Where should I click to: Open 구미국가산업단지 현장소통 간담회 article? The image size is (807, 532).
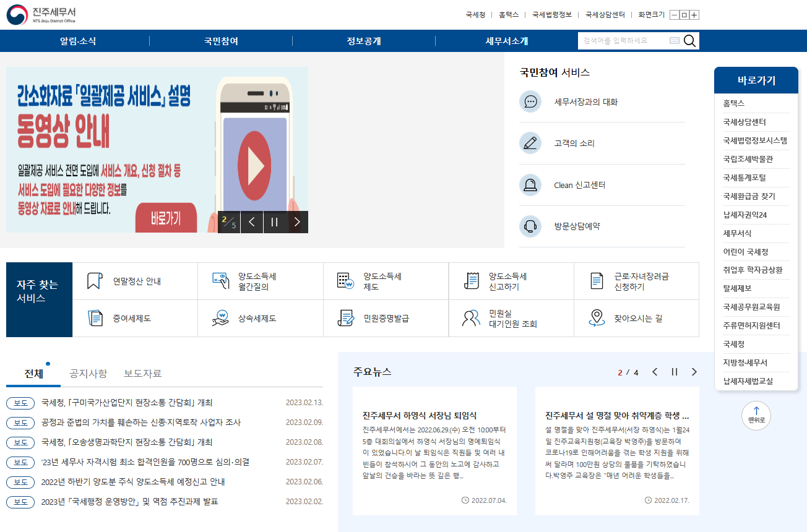(x=127, y=403)
